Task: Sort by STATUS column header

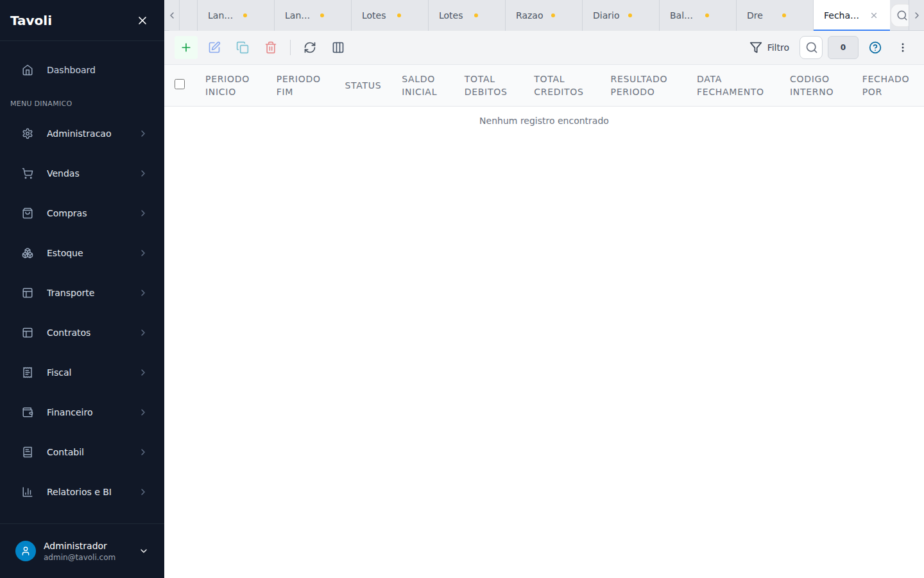Action: coord(363,85)
